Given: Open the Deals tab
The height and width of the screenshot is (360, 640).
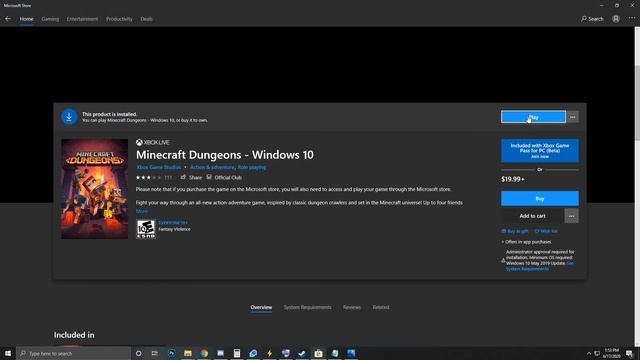Looking at the screenshot, I should coord(147,19).
